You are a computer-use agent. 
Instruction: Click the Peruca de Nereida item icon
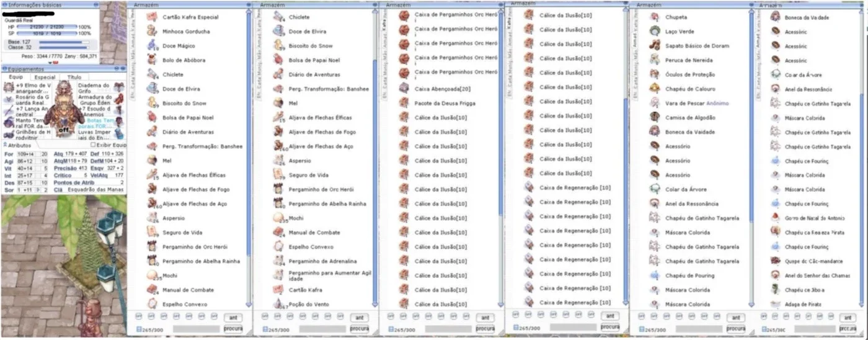pos(655,60)
